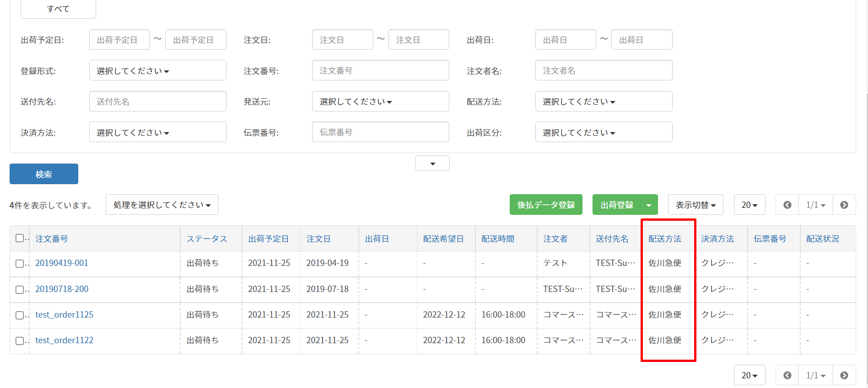Select 2019-07-18 order date cell
868x388 pixels.
coord(328,289)
